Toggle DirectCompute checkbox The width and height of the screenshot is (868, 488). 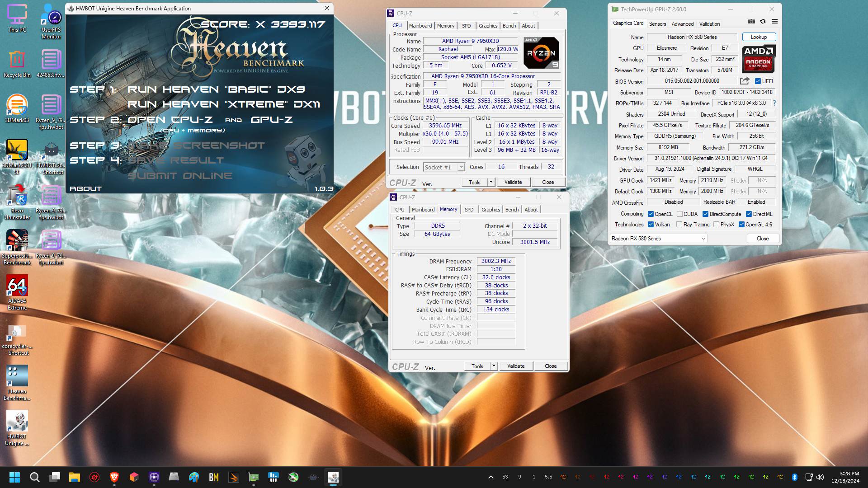(705, 214)
